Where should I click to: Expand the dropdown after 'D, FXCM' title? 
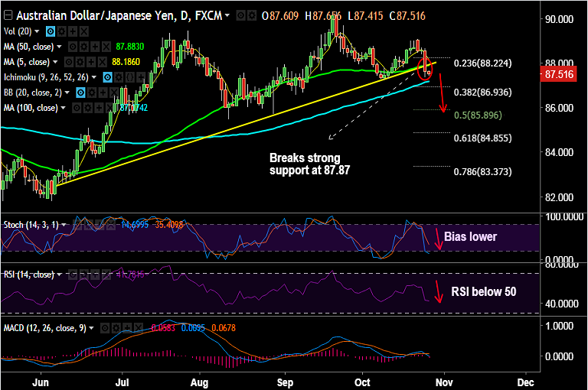click(x=227, y=16)
